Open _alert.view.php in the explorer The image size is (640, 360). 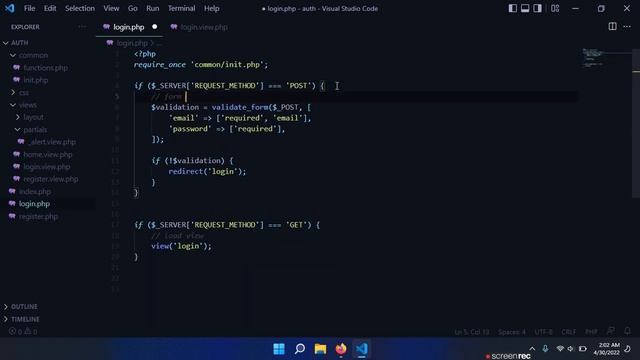tap(52, 142)
